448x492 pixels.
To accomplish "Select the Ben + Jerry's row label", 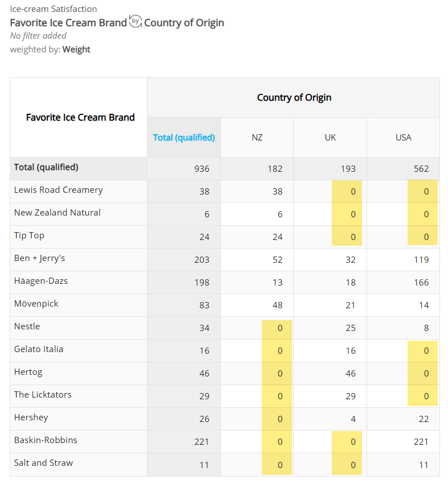I will (x=39, y=258).
